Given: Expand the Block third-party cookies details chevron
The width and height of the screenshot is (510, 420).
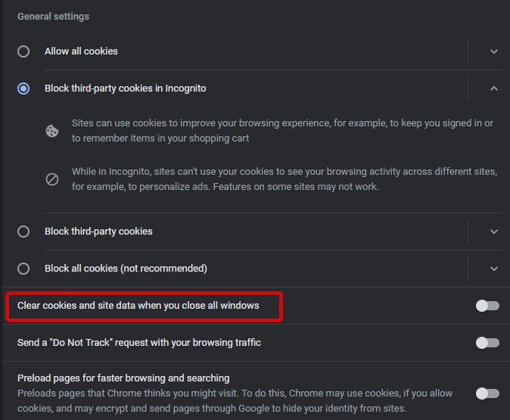Looking at the screenshot, I should point(494,232).
